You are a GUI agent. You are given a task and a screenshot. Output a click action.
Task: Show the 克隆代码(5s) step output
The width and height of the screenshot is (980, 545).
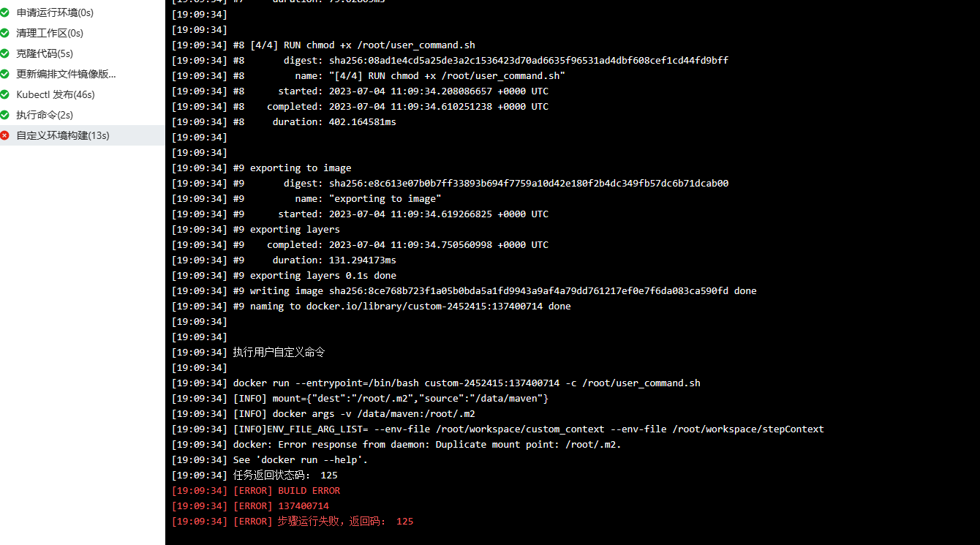pos(83,53)
